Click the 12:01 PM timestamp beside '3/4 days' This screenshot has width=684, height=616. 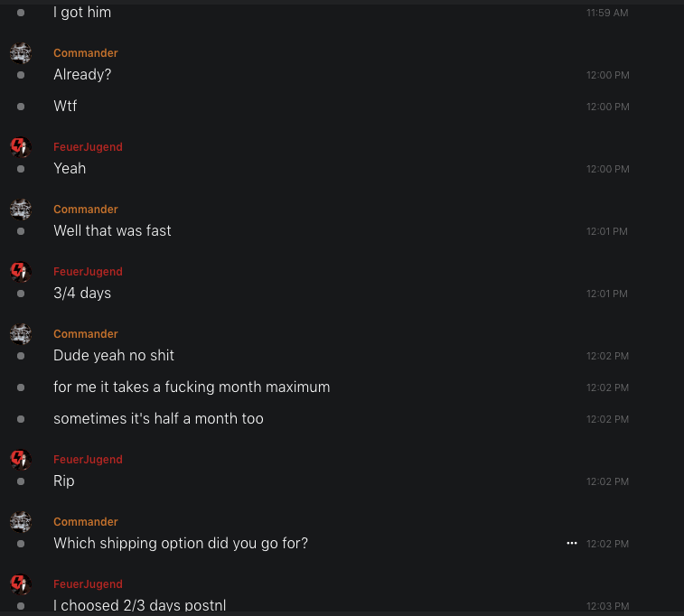coord(607,294)
